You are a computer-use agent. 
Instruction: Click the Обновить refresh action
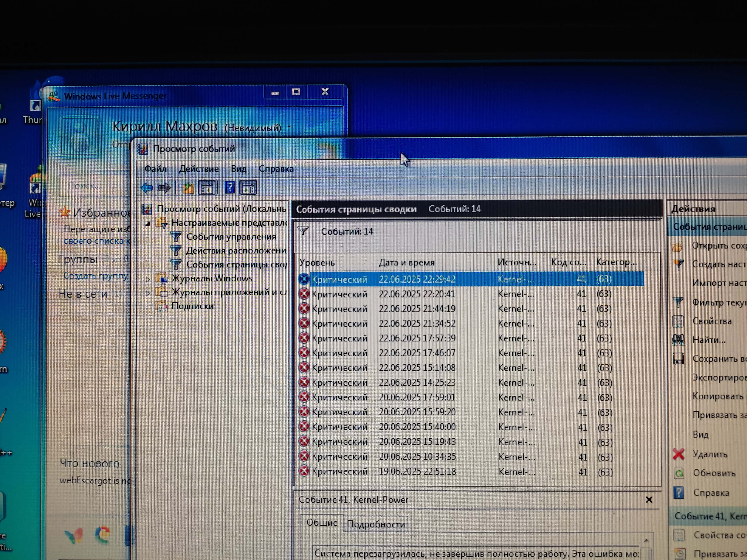pos(714,473)
